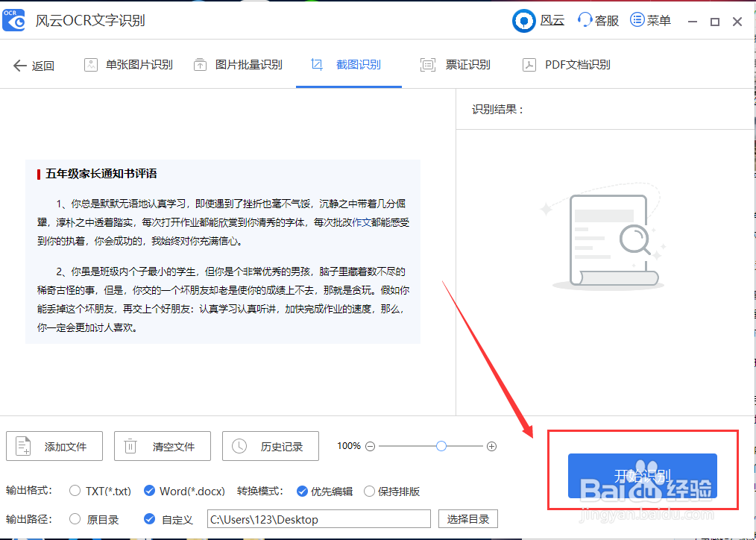
Task: Select the 票证识别 ticket recognition icon
Action: pyautogui.click(x=427, y=65)
